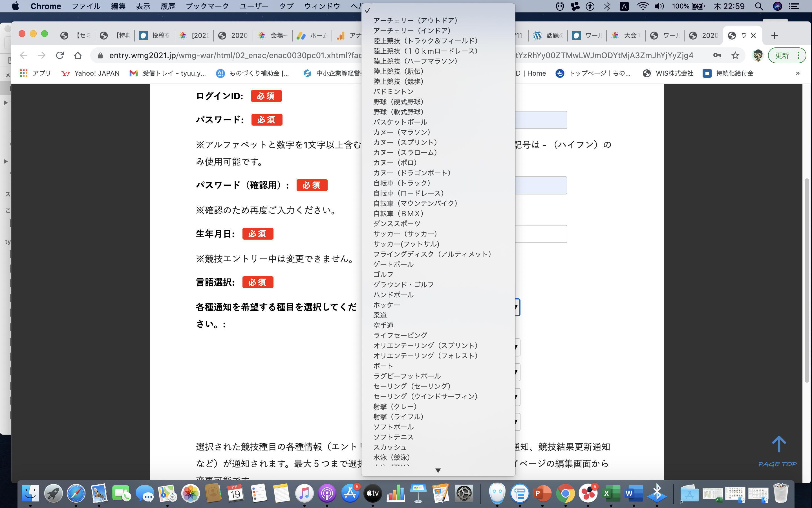Open the アプリ bookmarks shortcut
Image resolution: width=812 pixels, height=508 pixels.
point(35,73)
